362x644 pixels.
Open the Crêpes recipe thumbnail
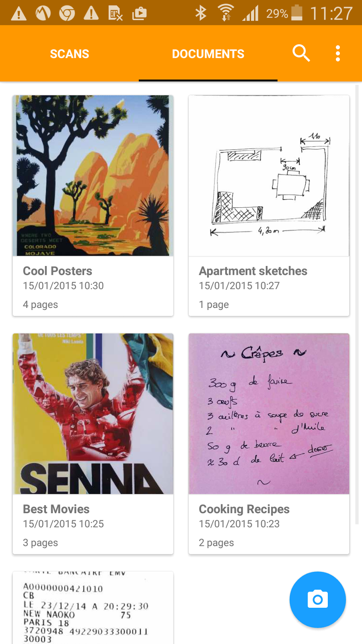click(269, 414)
